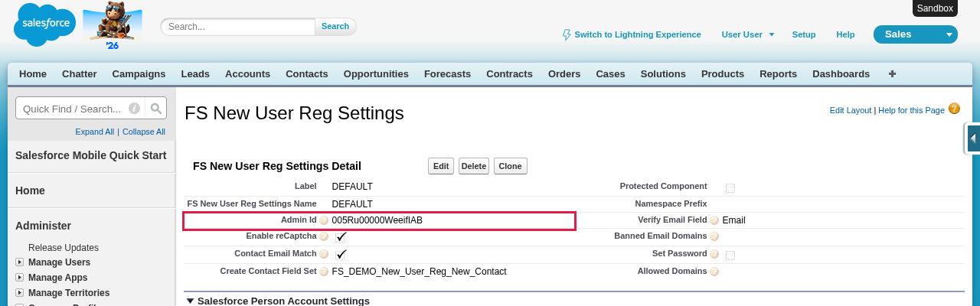Viewport: 980px width, 306px height.
Task: Open the Forecasts tab
Action: 447,74
